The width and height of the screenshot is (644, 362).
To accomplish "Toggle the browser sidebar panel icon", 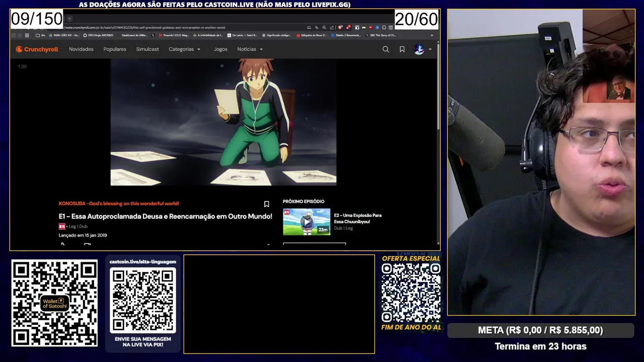I will (x=391, y=28).
